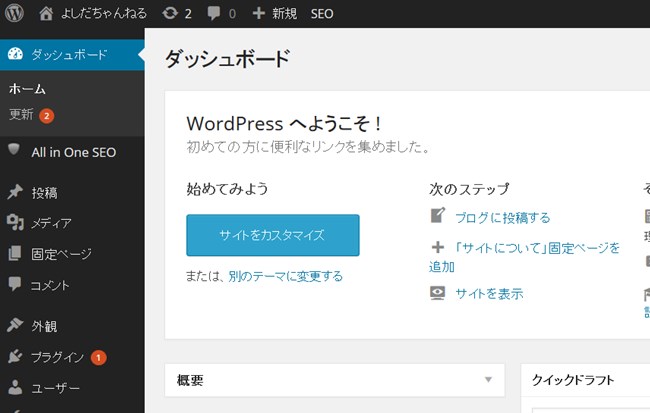The image size is (650, 413).
Task: Click the dashboard gauge icon
Action: click(15, 54)
